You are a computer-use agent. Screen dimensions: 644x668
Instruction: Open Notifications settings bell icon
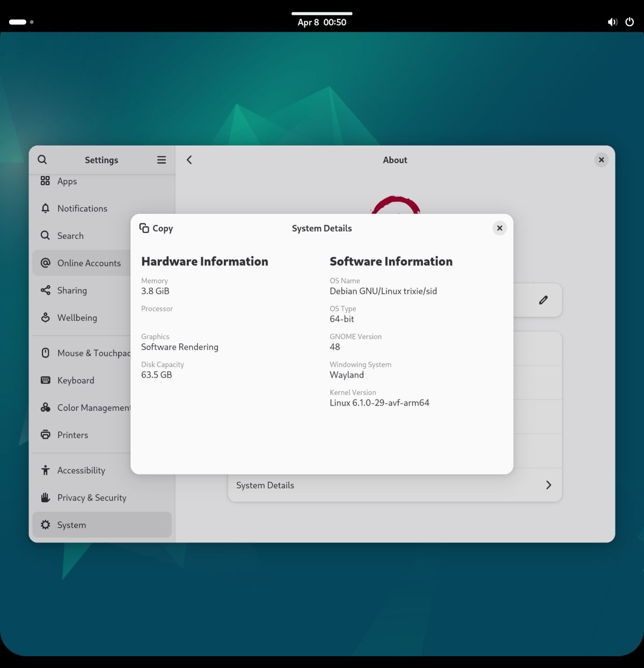pos(46,208)
